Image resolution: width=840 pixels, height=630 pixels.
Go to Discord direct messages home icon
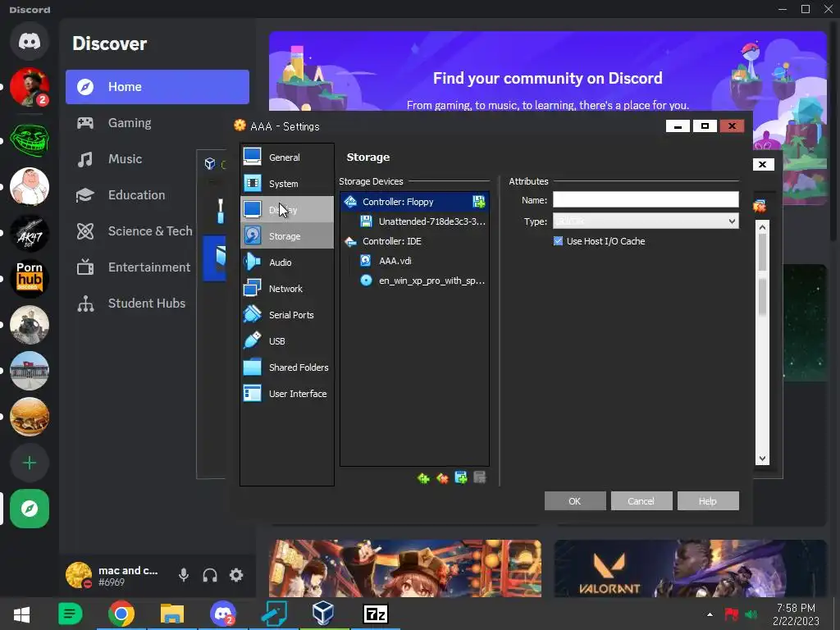[x=30, y=41]
